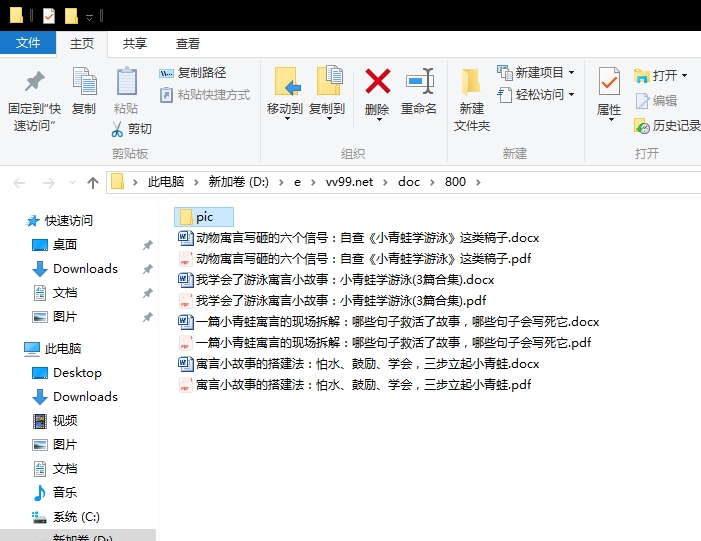
Task: Select 寓言小故事的搭建法 .pdf file
Action: 355,385
